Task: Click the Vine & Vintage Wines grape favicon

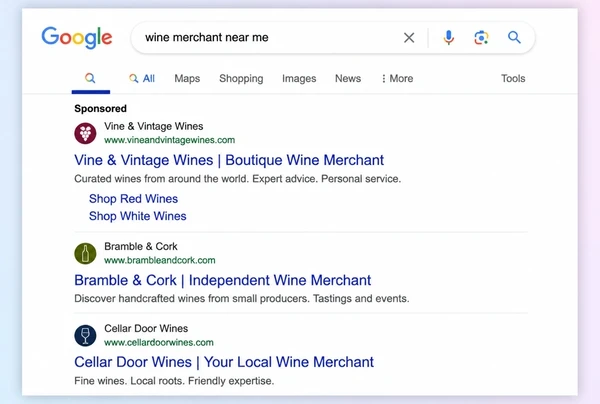Action: tap(85, 133)
